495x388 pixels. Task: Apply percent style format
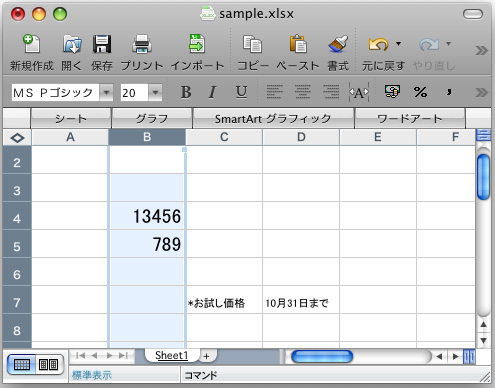420,92
